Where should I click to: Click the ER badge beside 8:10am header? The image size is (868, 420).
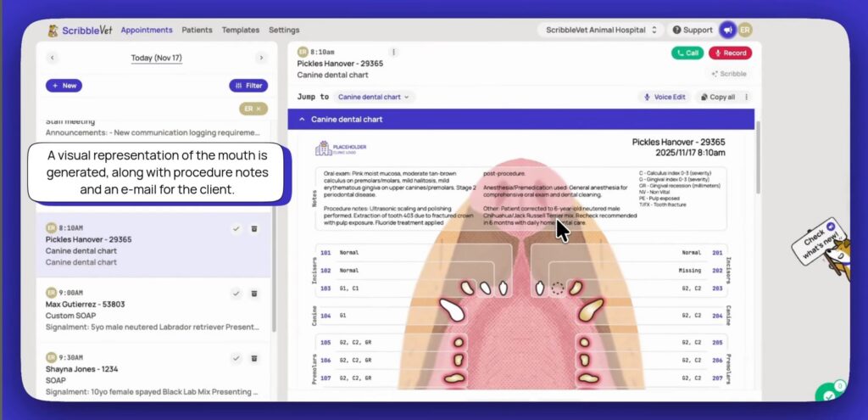(303, 52)
